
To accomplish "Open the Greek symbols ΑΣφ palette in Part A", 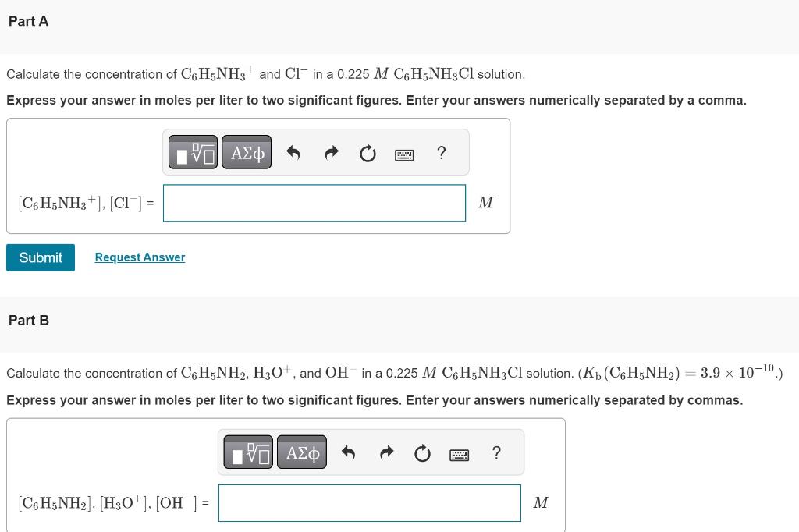I will pos(246,152).
